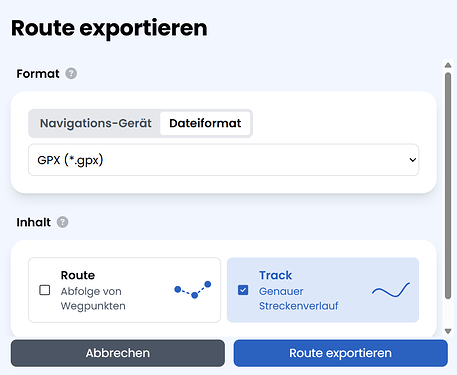Switch to the Navigations-Gerät tab

point(96,123)
